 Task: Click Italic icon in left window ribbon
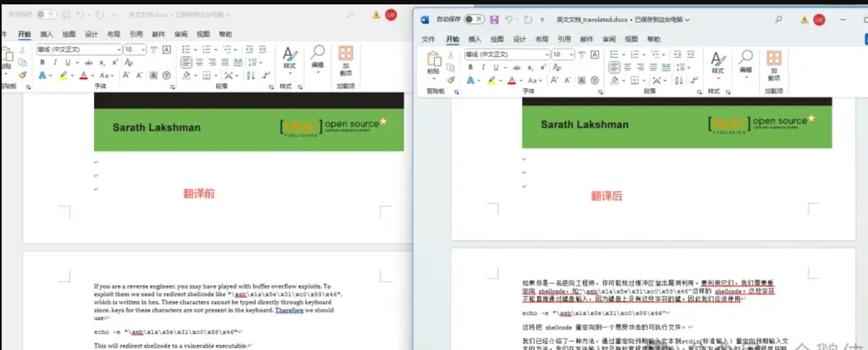(55, 63)
